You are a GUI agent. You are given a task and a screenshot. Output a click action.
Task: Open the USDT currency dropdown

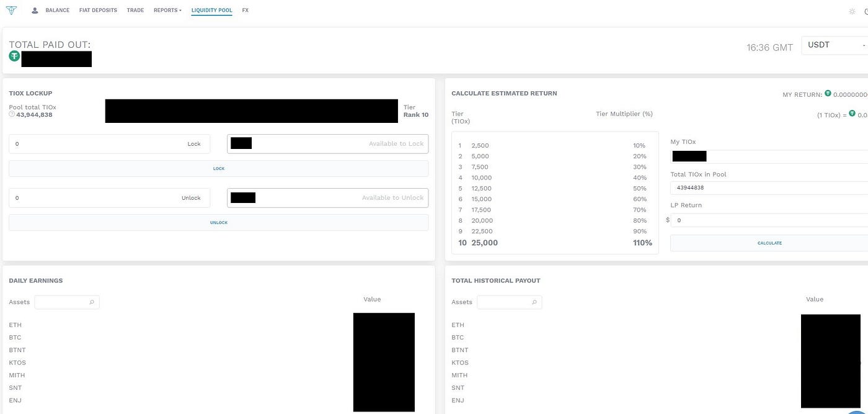835,45
